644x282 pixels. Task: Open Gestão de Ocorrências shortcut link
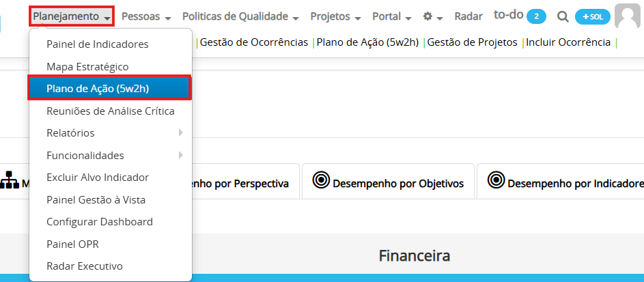[254, 42]
